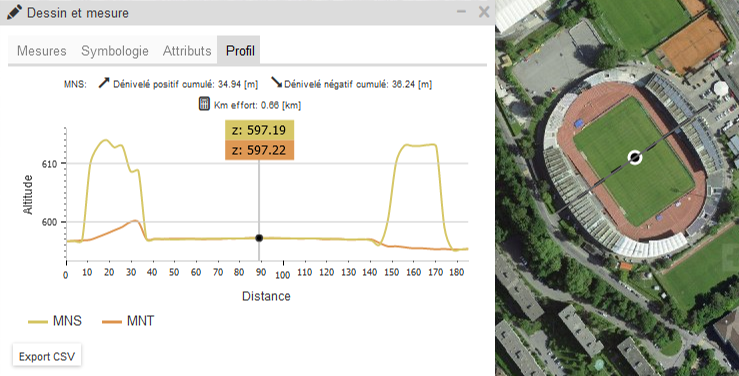Screen dimensions: 739x376
Task: Click the distance axis label 100
Action: click(x=283, y=275)
